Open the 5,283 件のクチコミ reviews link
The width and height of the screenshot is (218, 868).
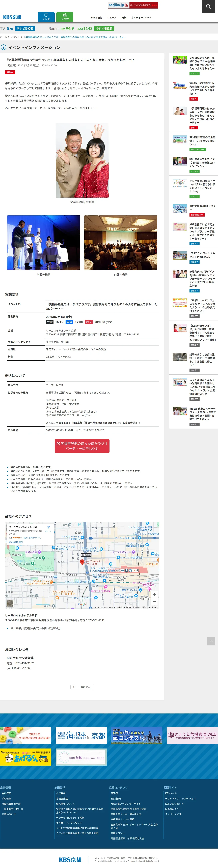32,538
